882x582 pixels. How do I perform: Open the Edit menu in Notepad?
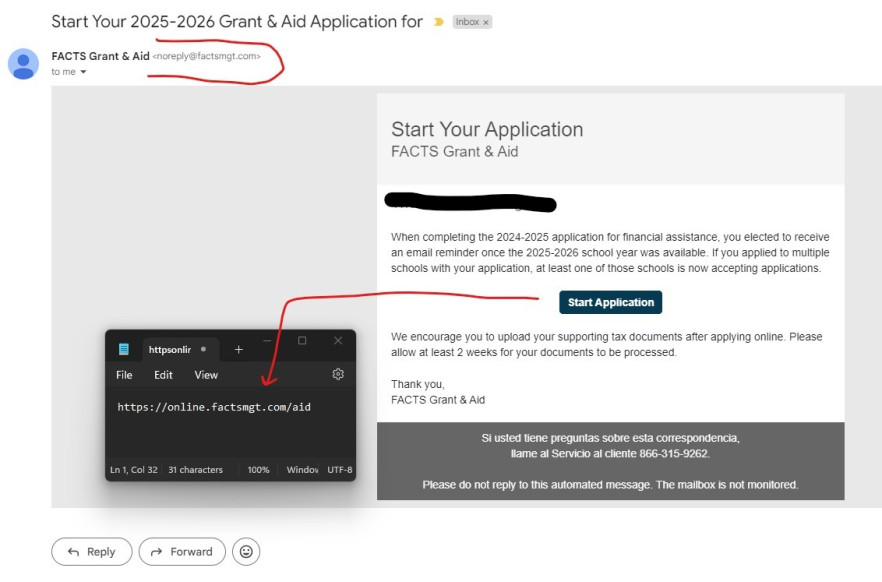(x=163, y=375)
